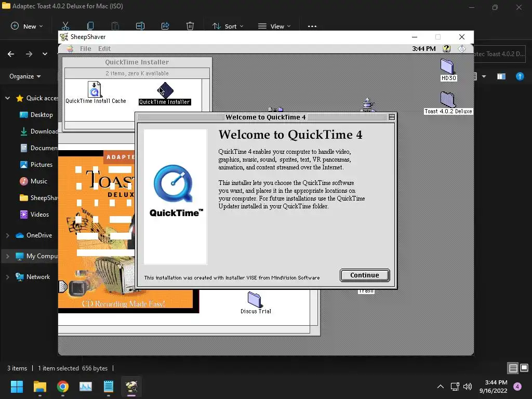532x399 pixels.
Task: Show hidden system tray icons
Action: tap(441, 387)
